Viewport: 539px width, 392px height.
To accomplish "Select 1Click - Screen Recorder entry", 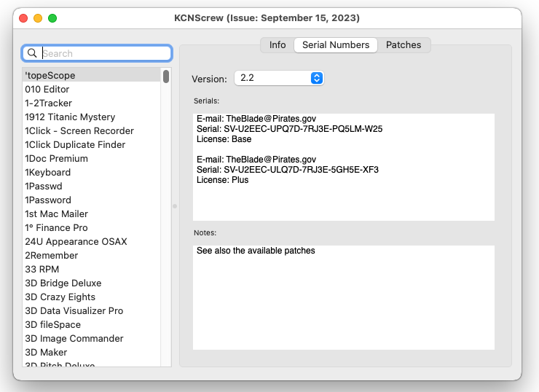I will [92, 131].
